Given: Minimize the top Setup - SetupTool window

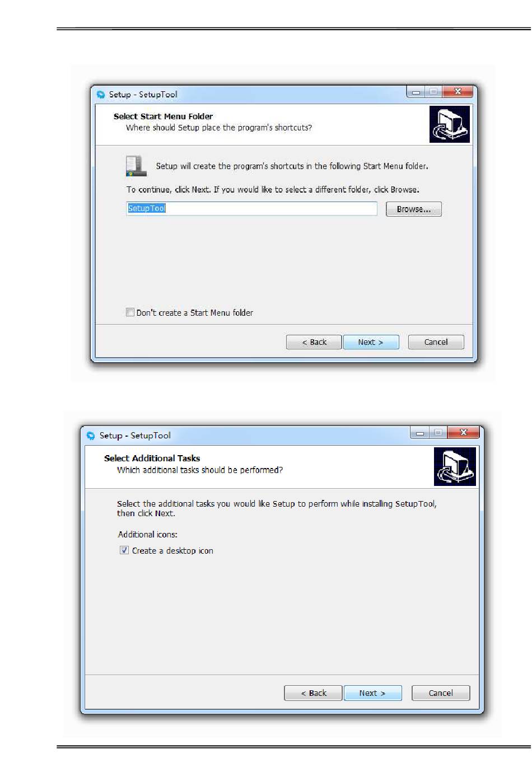Looking at the screenshot, I should 416,92.
